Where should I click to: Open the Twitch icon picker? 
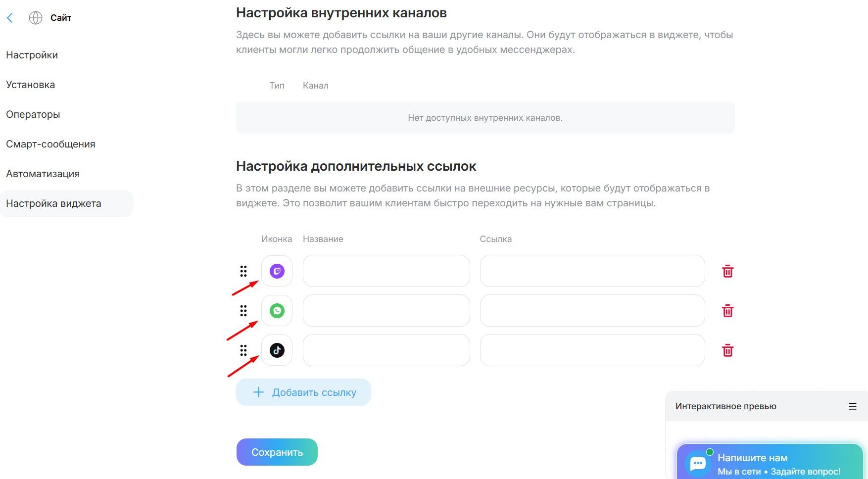[x=277, y=271]
